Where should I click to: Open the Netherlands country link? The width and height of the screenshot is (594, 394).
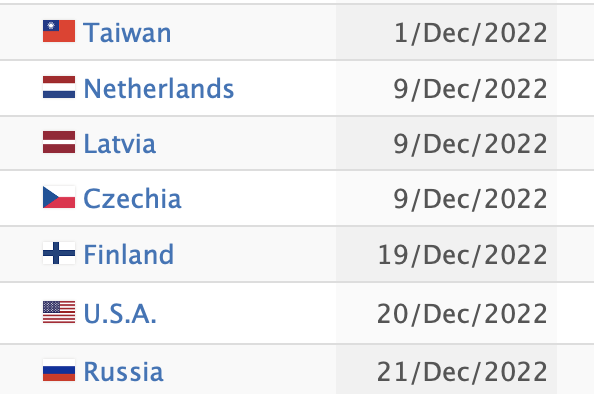point(159,88)
